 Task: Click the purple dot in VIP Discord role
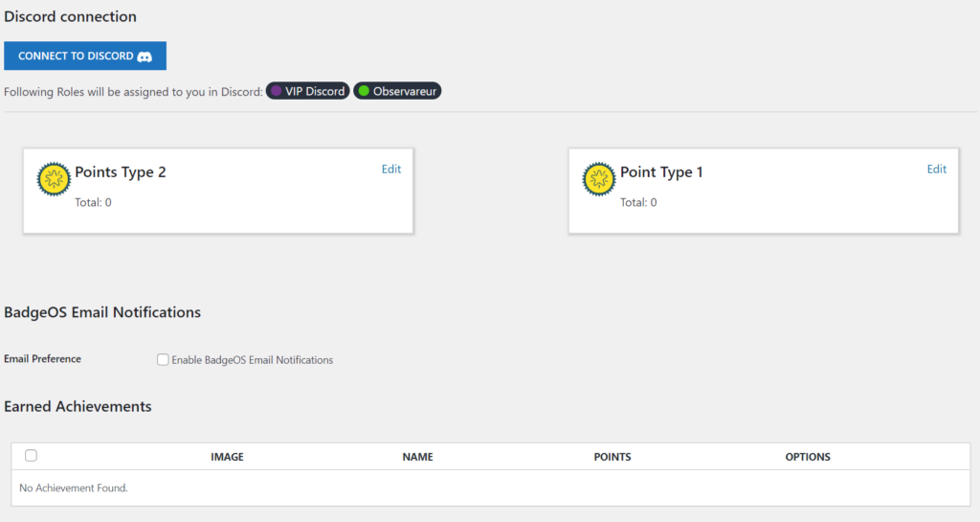277,91
